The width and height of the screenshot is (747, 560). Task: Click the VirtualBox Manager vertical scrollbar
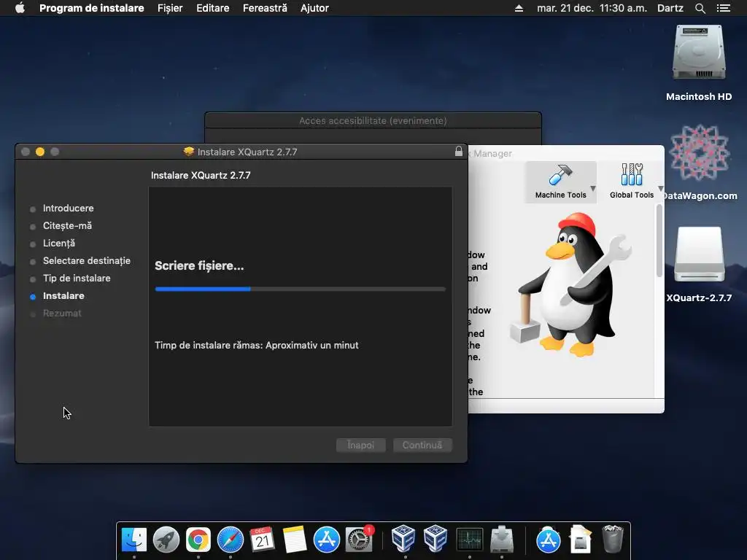(x=659, y=241)
